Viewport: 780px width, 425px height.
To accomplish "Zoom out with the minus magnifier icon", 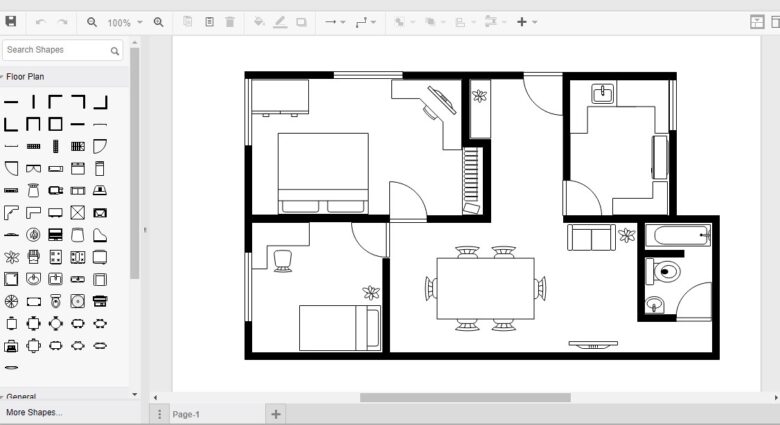I will 92,22.
